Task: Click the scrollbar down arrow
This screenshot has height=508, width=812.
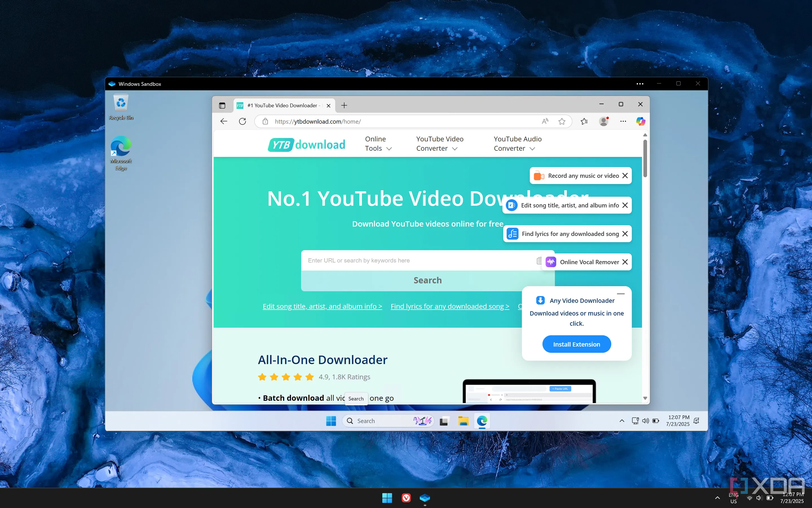Action: point(645,398)
